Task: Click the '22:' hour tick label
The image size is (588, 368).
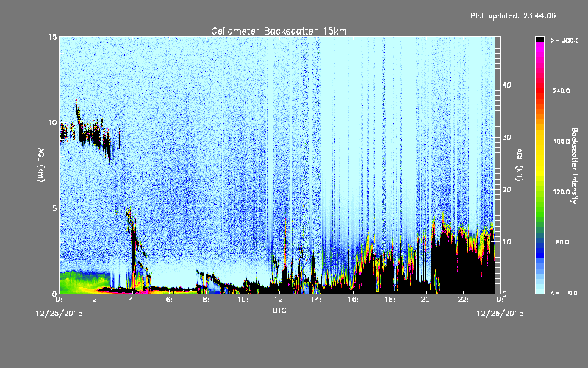Action: coord(463,300)
